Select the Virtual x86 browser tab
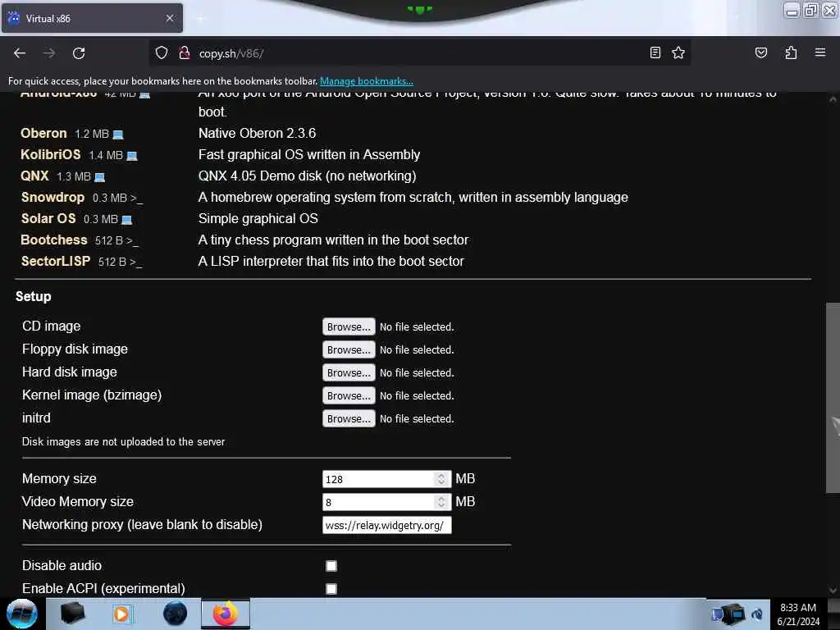This screenshot has height=630, width=840. [x=92, y=18]
